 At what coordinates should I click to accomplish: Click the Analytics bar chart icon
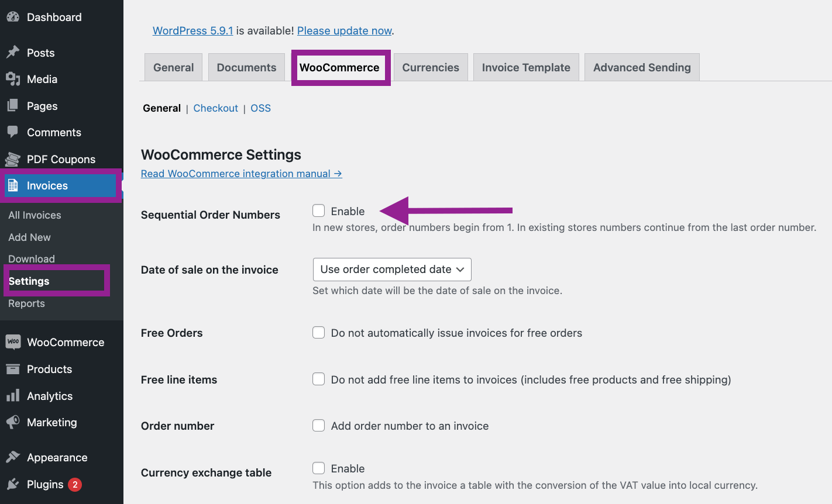[x=13, y=396]
